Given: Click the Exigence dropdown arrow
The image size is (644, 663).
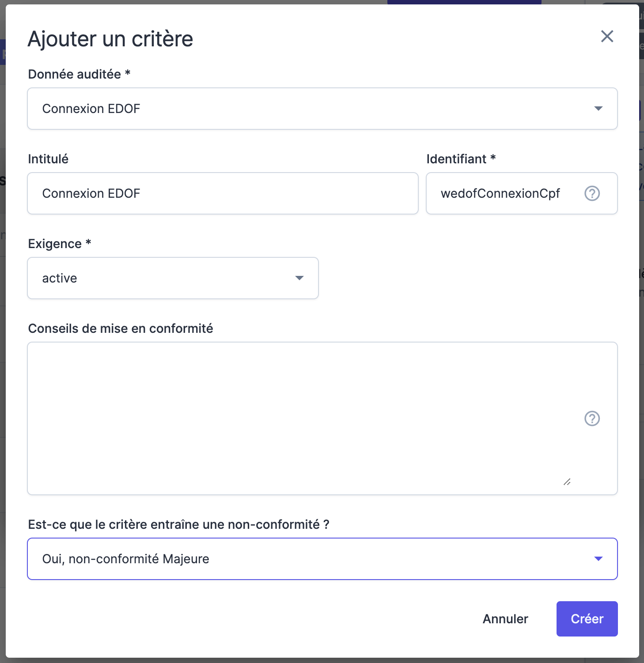Looking at the screenshot, I should (x=299, y=278).
